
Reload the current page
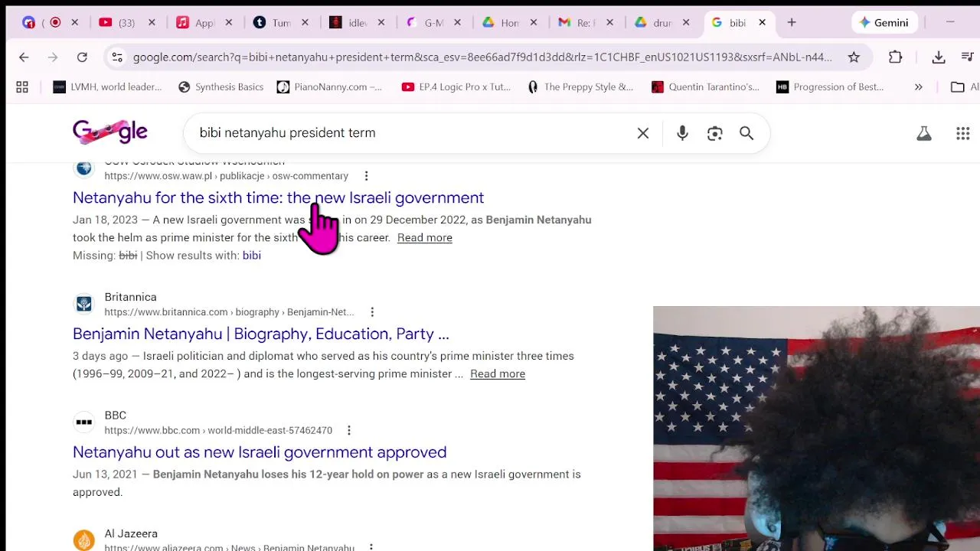tap(82, 57)
